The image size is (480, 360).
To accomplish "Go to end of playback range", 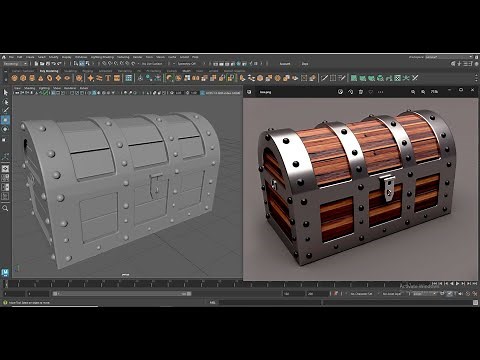I will [475, 283].
